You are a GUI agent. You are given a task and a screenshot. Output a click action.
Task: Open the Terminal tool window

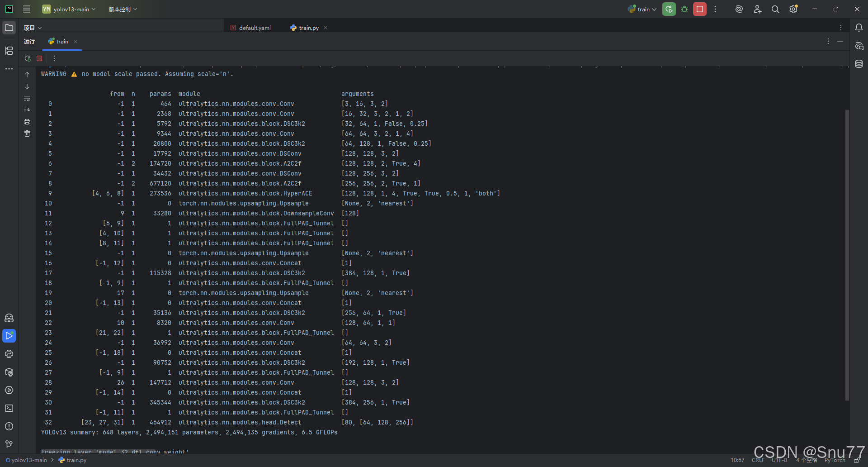(9, 408)
